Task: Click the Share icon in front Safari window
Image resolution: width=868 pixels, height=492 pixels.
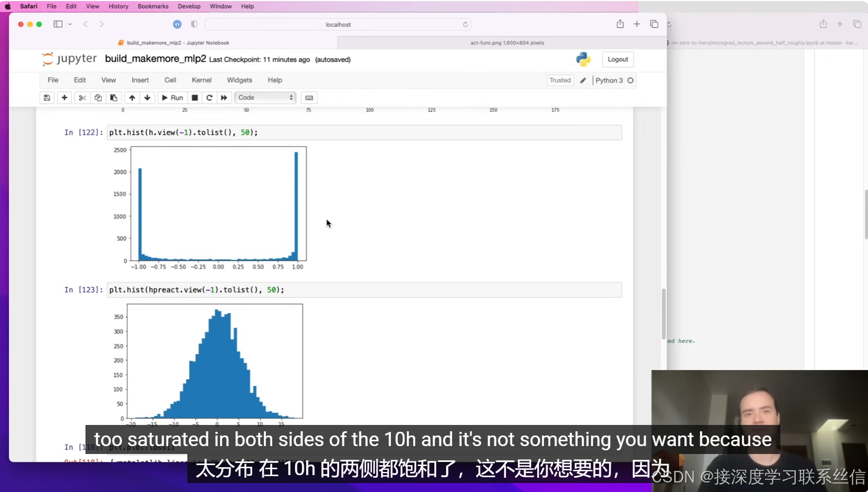Action: click(620, 24)
